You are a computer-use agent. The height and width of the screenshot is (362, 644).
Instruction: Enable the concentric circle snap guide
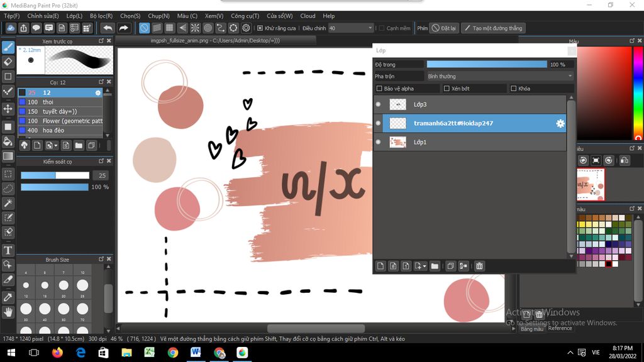(x=208, y=28)
